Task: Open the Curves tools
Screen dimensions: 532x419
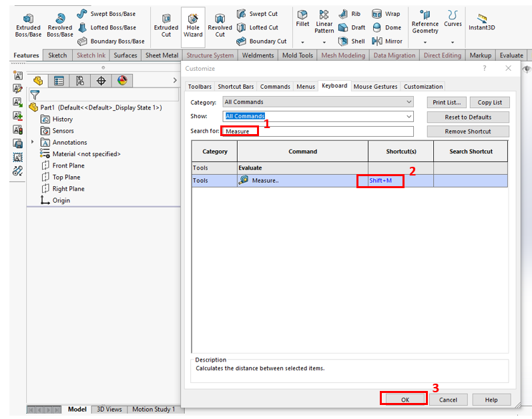Action: pyautogui.click(x=453, y=19)
